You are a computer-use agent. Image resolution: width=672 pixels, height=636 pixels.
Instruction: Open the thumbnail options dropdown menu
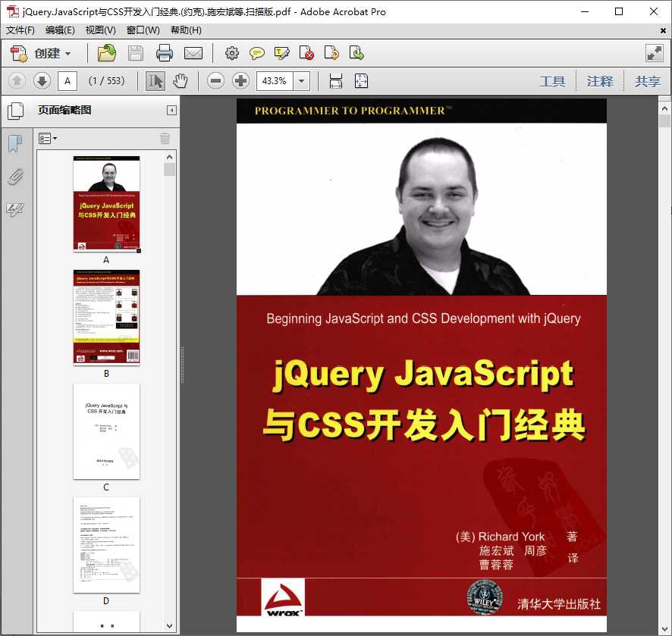(48, 138)
